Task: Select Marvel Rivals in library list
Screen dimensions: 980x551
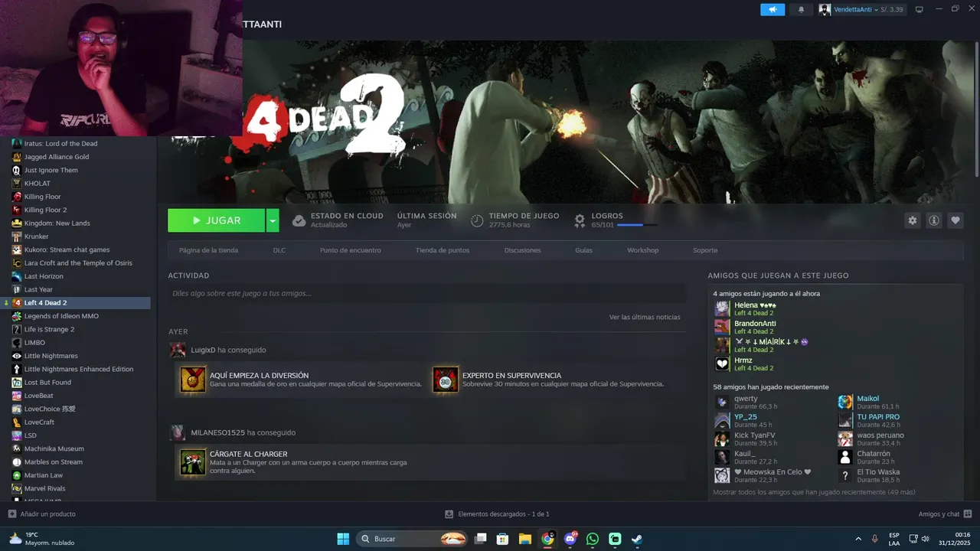Action: [44, 488]
